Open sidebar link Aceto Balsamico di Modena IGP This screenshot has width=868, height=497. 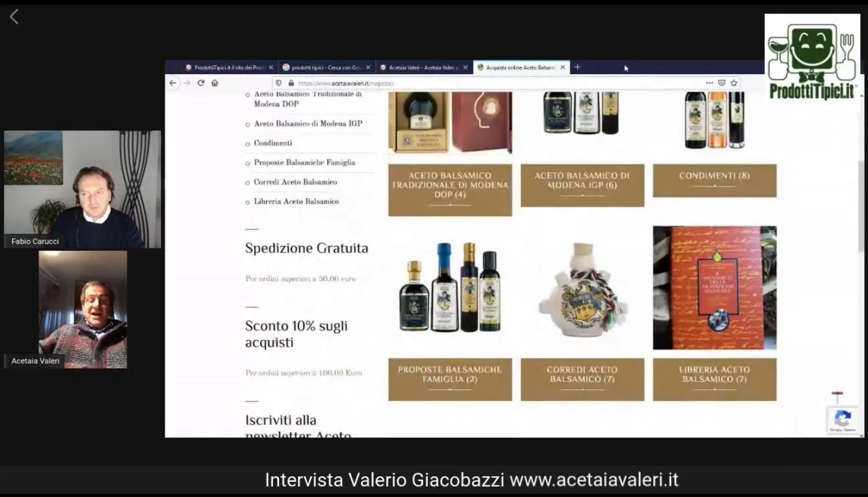[308, 124]
